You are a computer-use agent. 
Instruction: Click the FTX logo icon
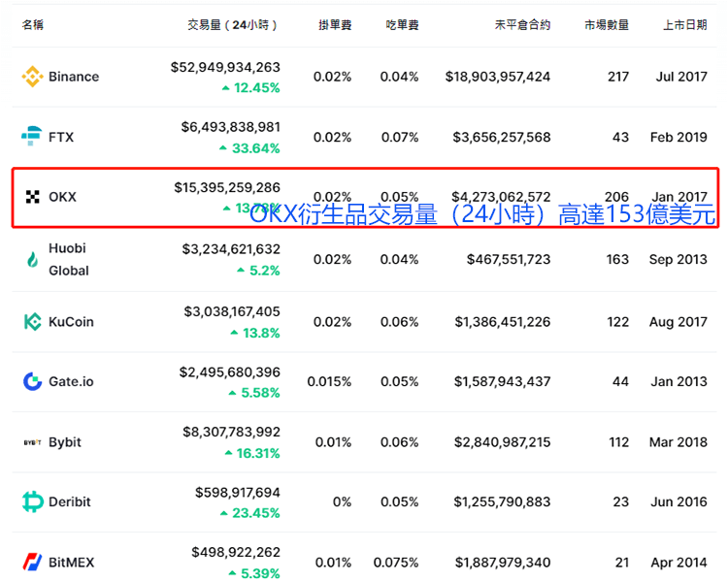[x=32, y=137]
